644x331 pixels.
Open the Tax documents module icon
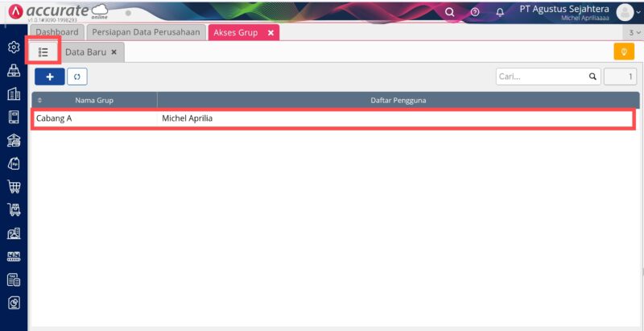tap(14, 280)
